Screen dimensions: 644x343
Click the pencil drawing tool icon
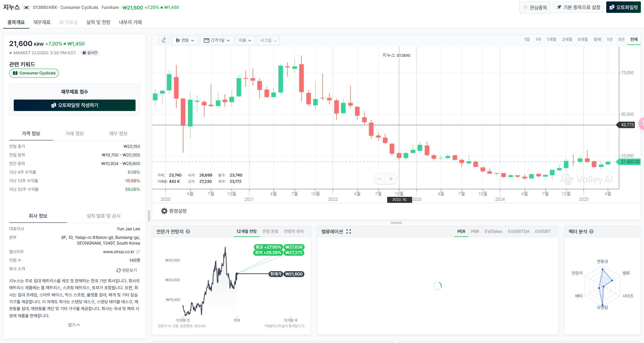(164, 40)
